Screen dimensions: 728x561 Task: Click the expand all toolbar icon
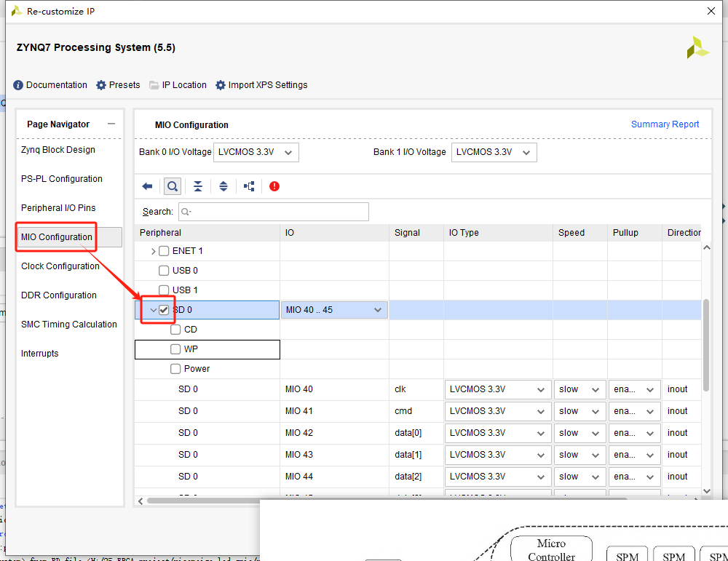coord(223,186)
